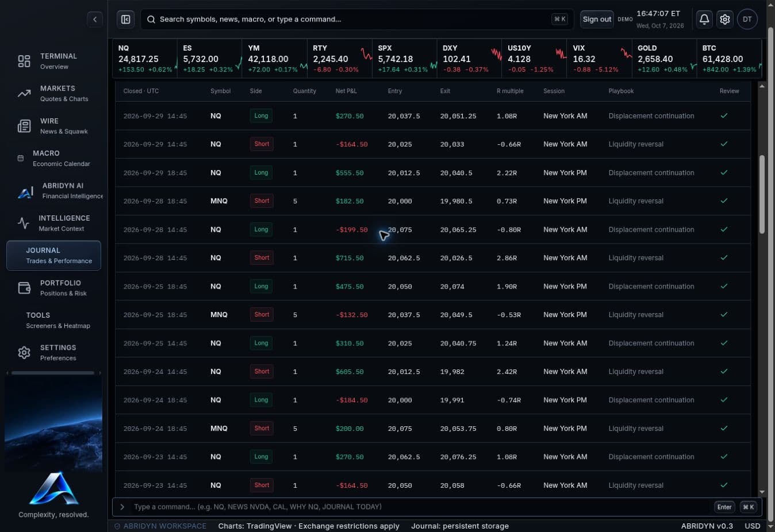Select the DXY ticker tile
Image resolution: width=775 pixels, height=532 pixels.
pos(470,58)
